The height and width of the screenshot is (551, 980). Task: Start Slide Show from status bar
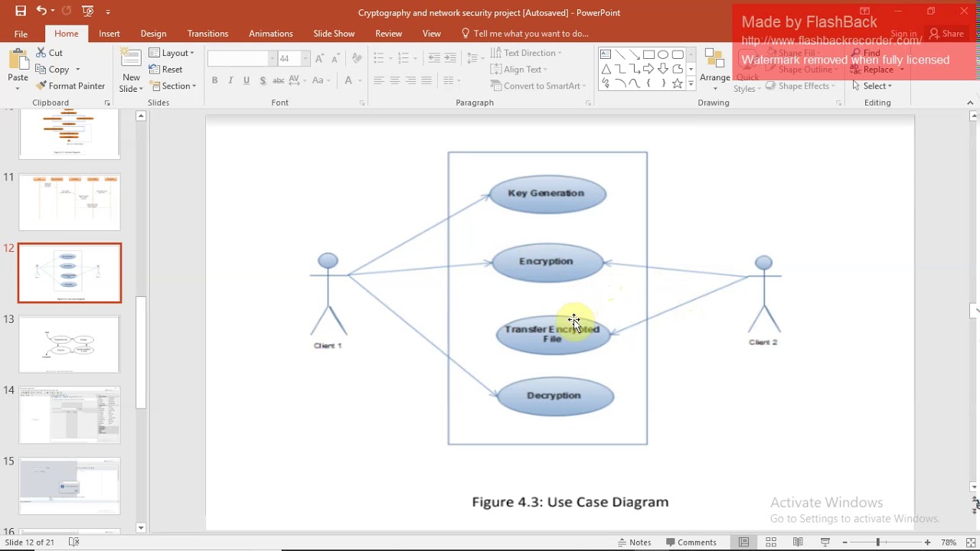coord(825,542)
